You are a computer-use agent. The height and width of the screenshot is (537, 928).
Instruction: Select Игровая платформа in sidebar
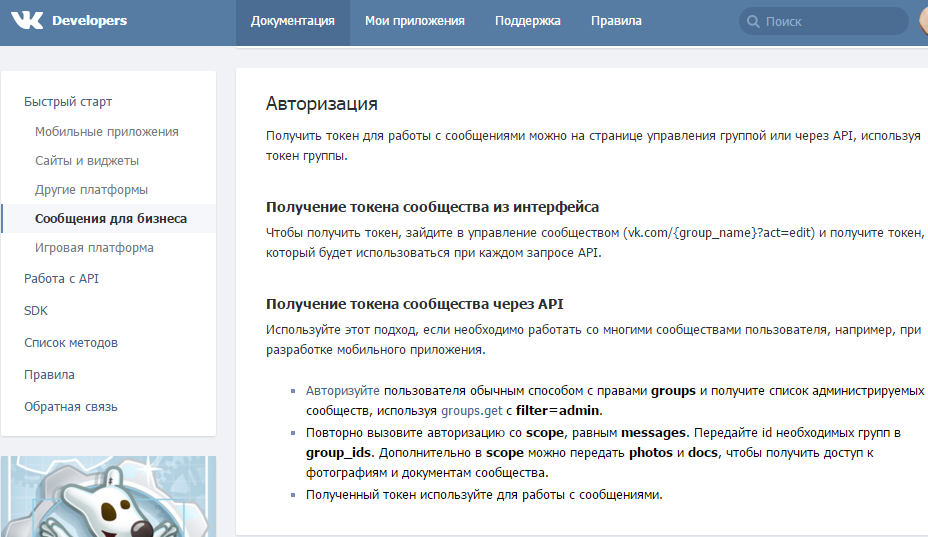tap(94, 248)
